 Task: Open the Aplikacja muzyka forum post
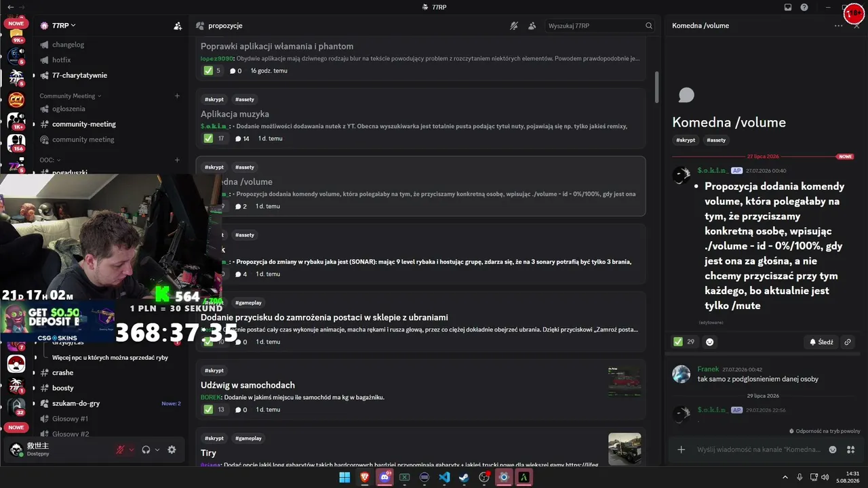click(420, 119)
